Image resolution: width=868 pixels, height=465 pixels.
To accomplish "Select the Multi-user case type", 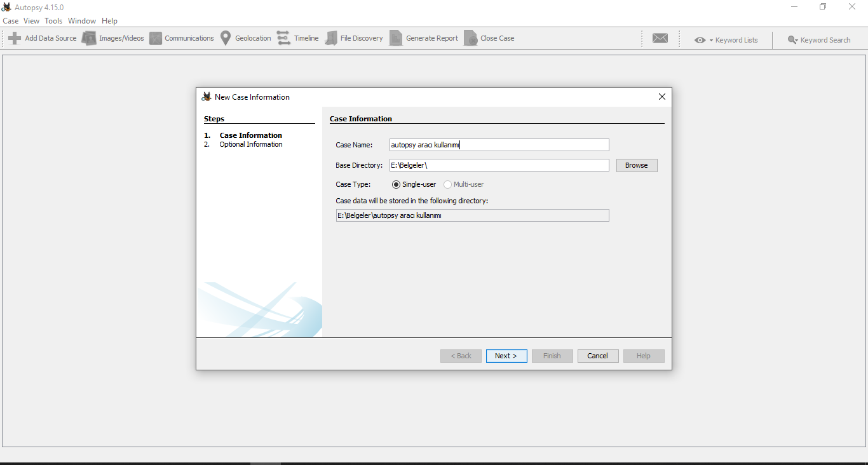I will tap(464, 184).
